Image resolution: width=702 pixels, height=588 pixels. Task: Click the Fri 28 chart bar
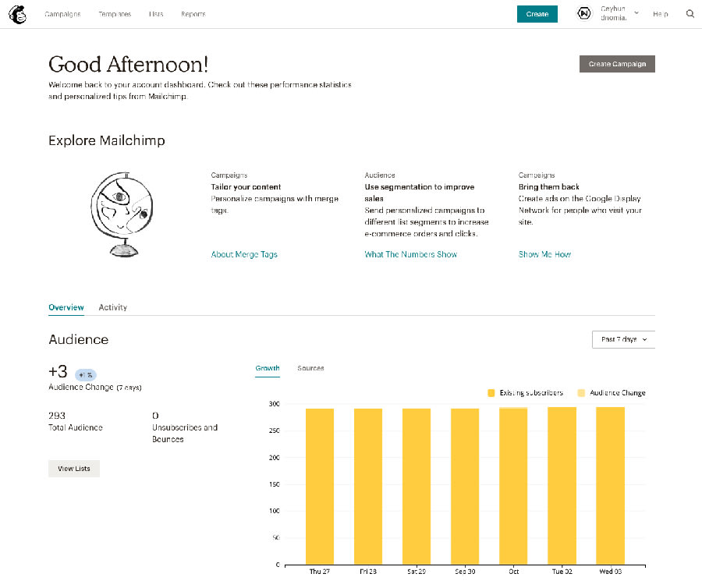pyautogui.click(x=368, y=487)
